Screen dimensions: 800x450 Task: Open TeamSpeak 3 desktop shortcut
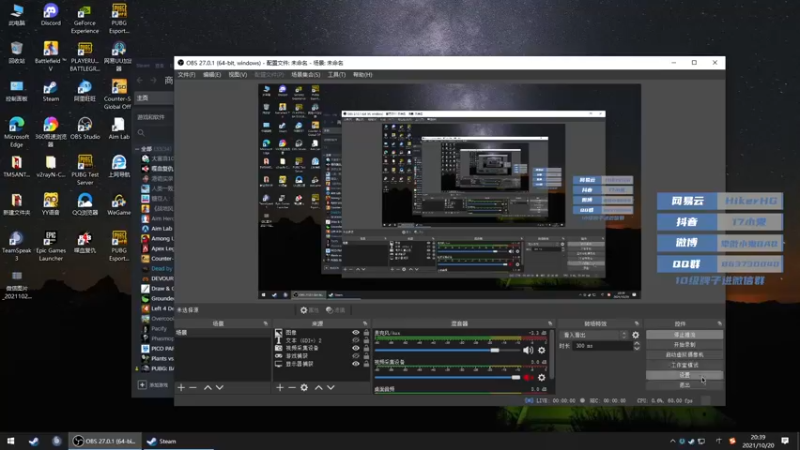(16, 246)
